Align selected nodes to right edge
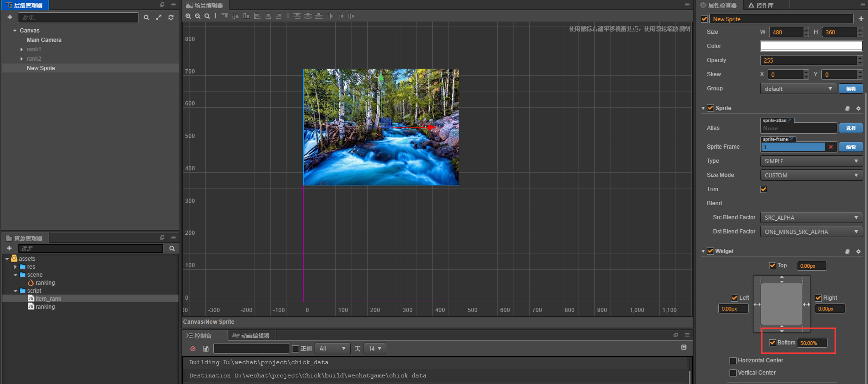Viewport: 868px width, 384px height. click(279, 16)
